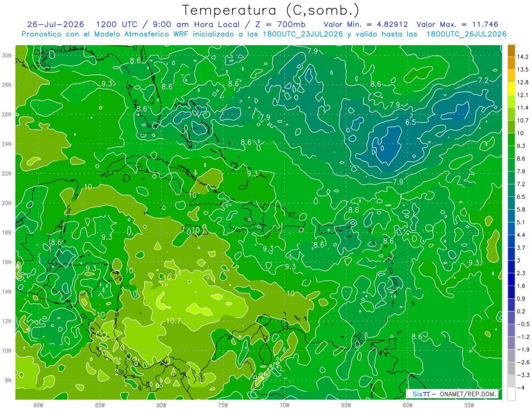The width and height of the screenshot is (532, 411).
Task: Click the '26N' latitude axis label
Action: tap(8, 114)
